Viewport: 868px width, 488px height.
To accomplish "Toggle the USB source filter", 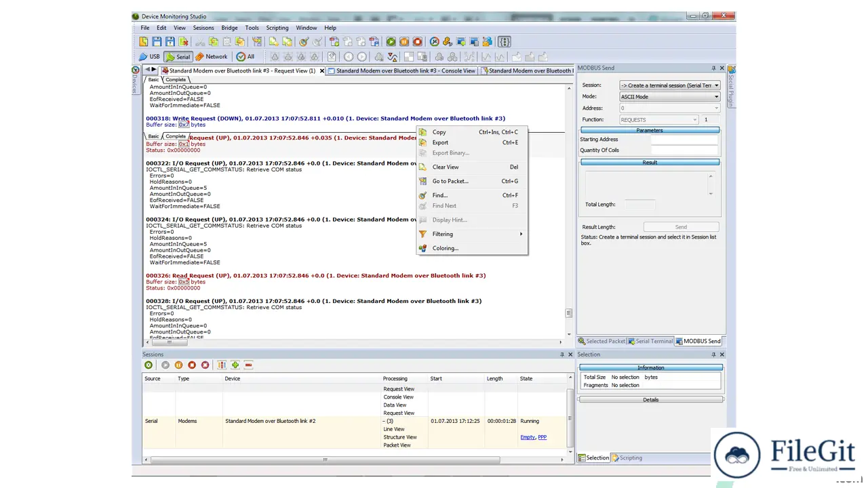I will 149,57.
